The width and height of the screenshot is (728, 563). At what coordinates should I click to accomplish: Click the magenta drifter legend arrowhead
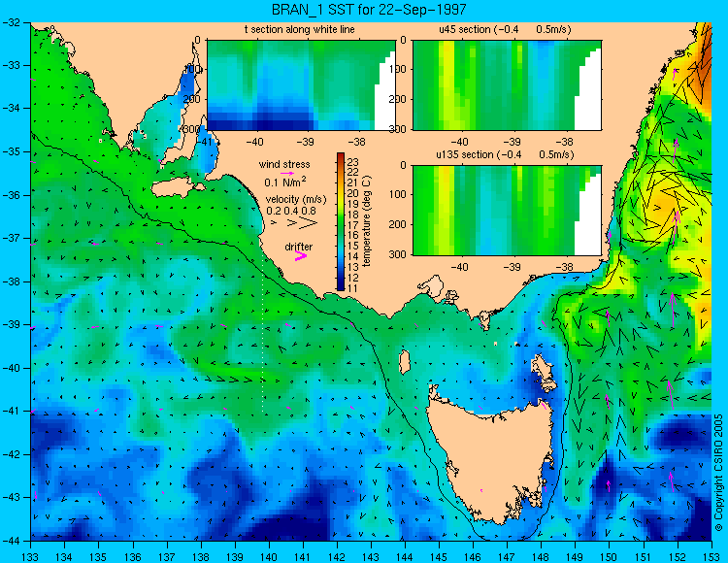[301, 255]
